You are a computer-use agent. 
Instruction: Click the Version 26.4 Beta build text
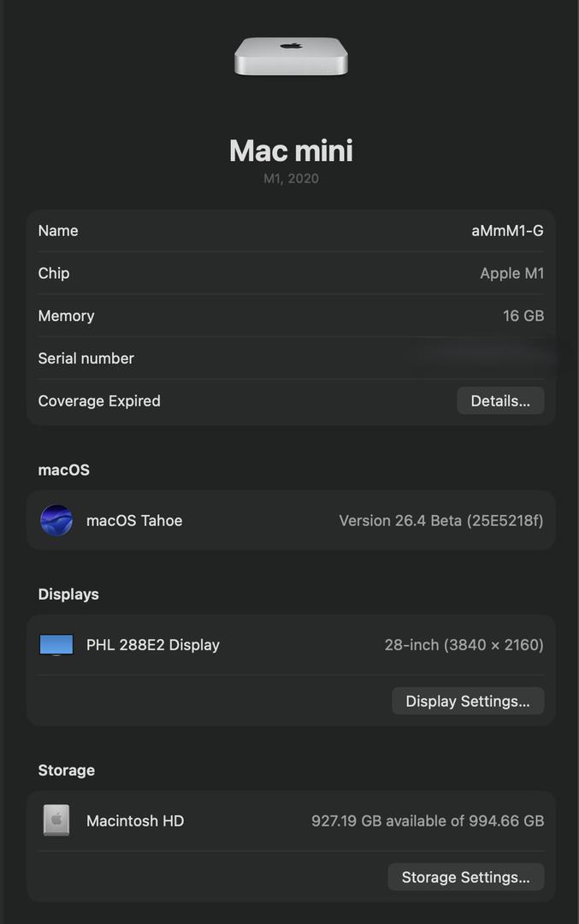440,520
